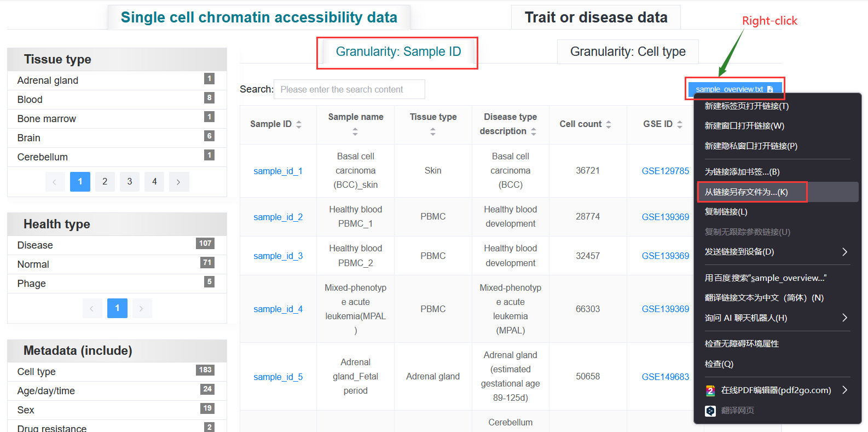The width and height of the screenshot is (868, 432).
Task: Open sample_id_3 link
Action: (x=278, y=256)
